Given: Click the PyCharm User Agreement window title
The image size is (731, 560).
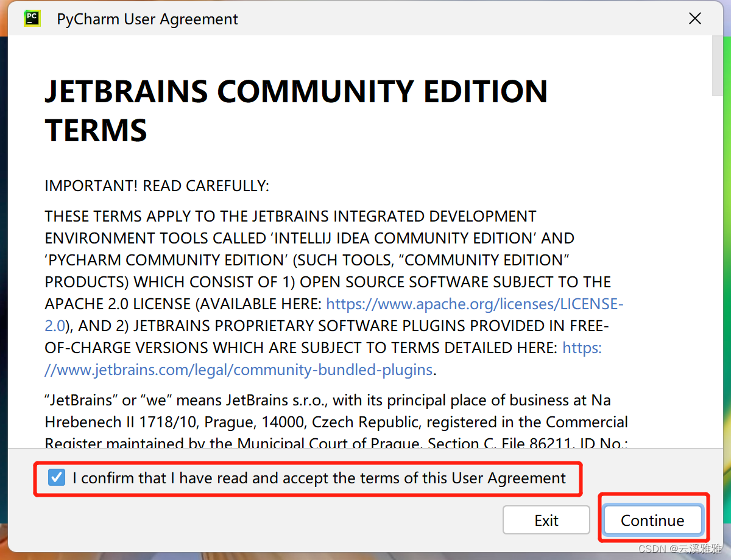Looking at the screenshot, I should (147, 19).
